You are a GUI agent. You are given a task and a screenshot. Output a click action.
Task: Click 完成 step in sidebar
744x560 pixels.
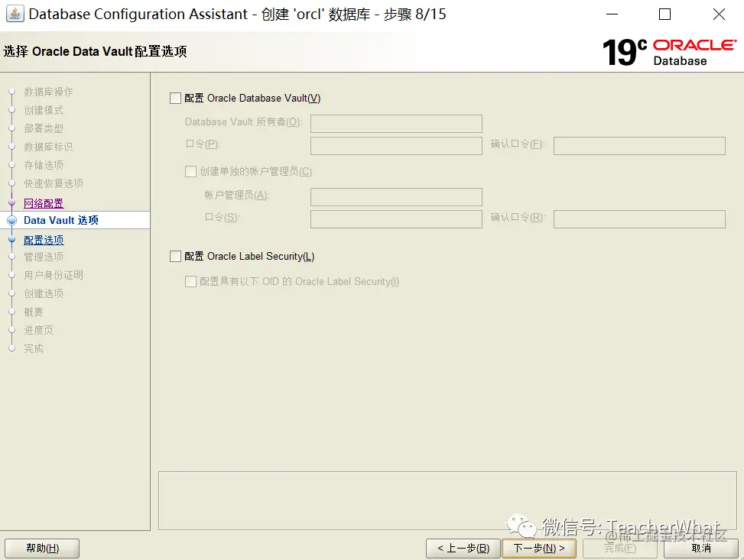tap(34, 348)
